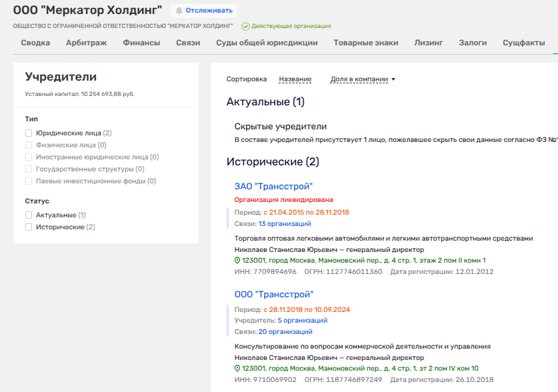The height and width of the screenshot is (392, 558).
Task: Open the 13 организаций connections link
Action: tap(284, 223)
